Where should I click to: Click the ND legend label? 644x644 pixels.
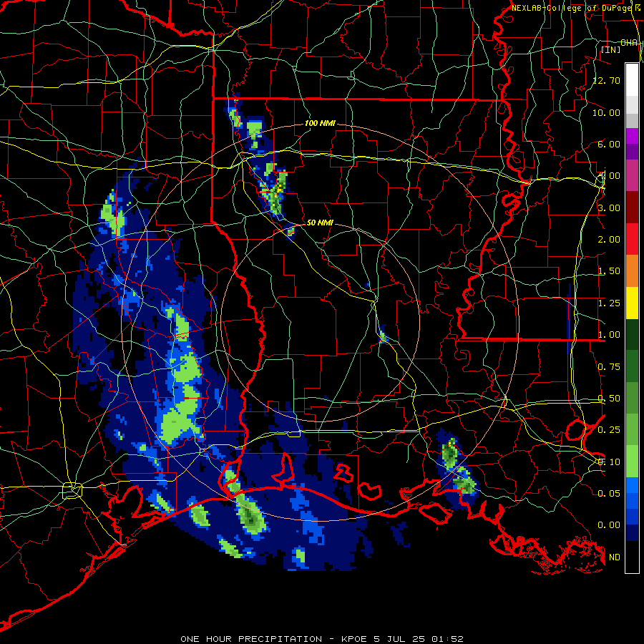(x=615, y=557)
